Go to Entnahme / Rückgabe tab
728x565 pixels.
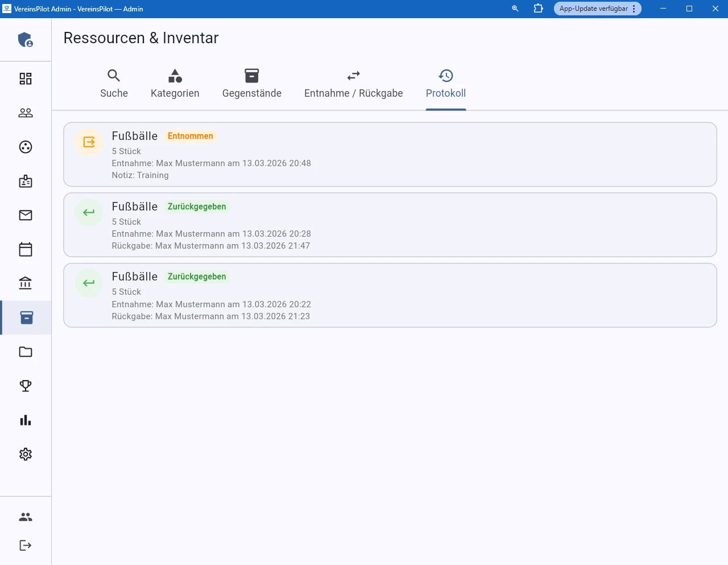click(x=353, y=84)
